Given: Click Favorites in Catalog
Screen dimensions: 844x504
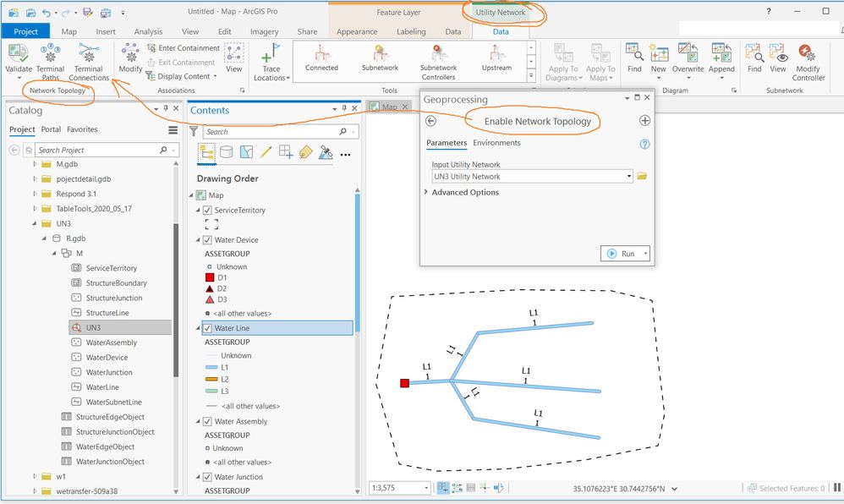Looking at the screenshot, I should tap(82, 129).
